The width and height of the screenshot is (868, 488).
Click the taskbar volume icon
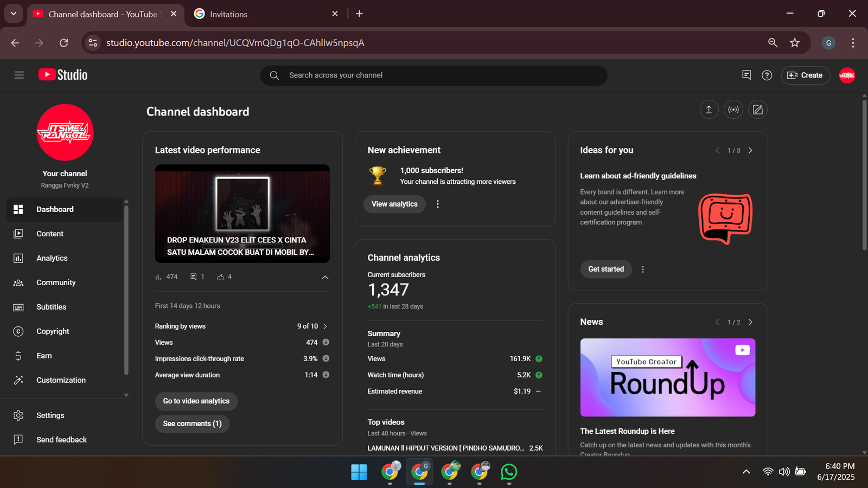point(784,472)
